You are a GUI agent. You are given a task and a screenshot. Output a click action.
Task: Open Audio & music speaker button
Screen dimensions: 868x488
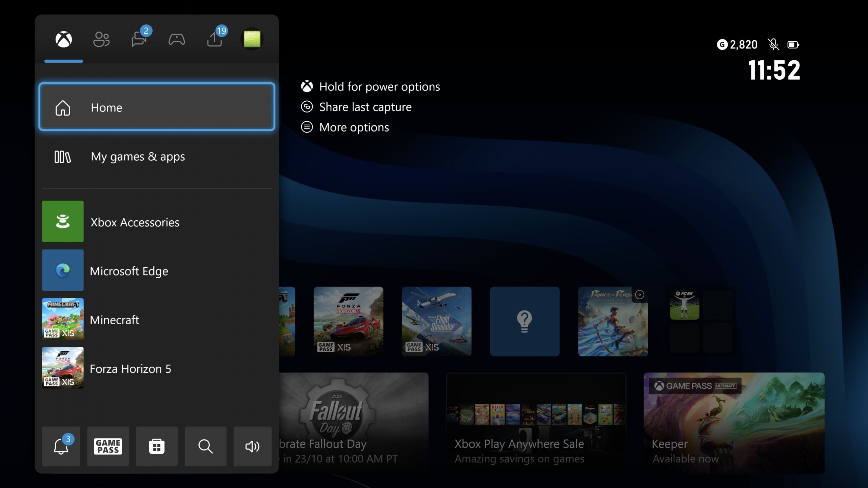253,446
